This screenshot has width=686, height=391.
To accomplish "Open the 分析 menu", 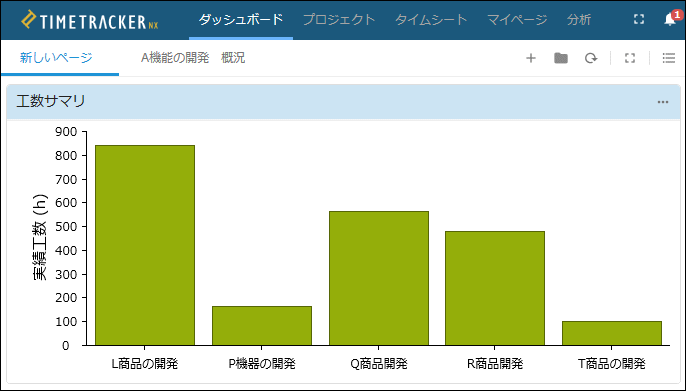I will point(579,20).
